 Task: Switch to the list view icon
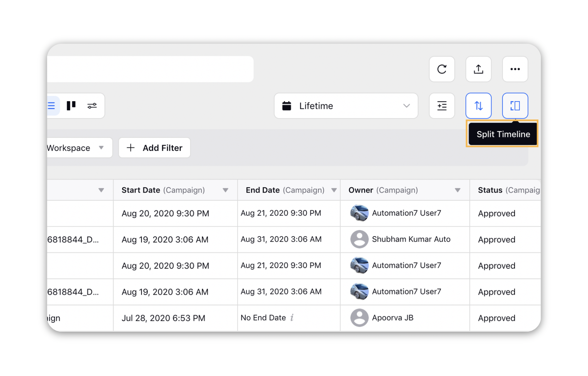pyautogui.click(x=52, y=106)
